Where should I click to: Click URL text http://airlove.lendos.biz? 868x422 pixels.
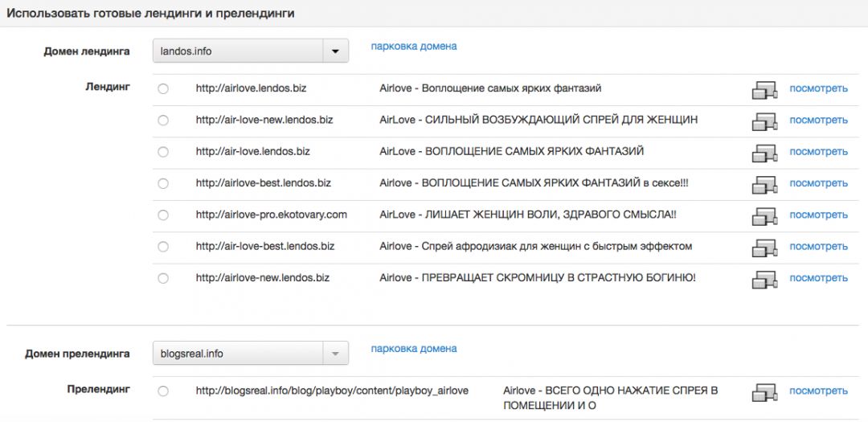[251, 88]
